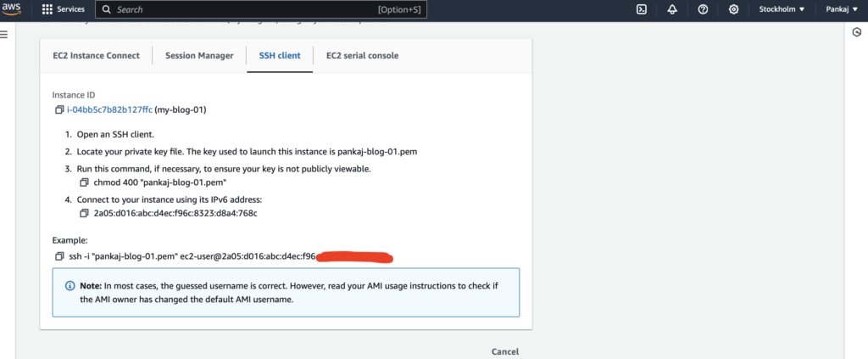868x359 pixels.
Task: Click the AWS console search field
Action: point(261,9)
